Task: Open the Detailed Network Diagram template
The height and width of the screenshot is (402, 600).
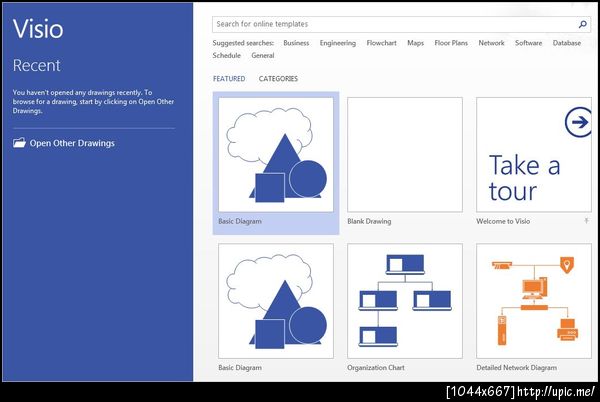Action: (x=533, y=308)
